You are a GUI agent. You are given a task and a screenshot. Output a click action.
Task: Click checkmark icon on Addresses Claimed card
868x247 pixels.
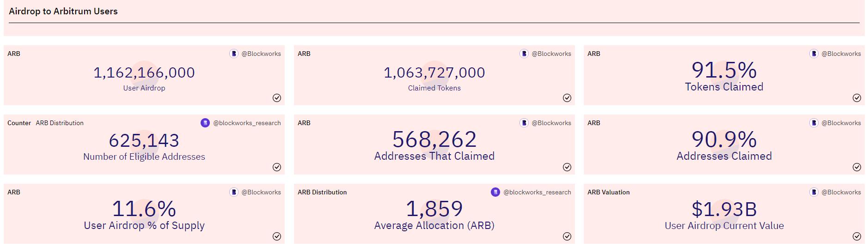coord(856,167)
